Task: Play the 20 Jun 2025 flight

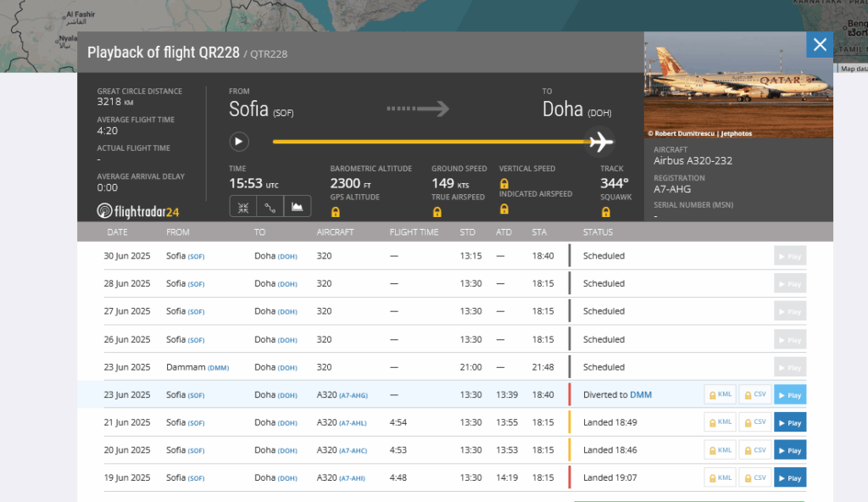Action: 790,450
